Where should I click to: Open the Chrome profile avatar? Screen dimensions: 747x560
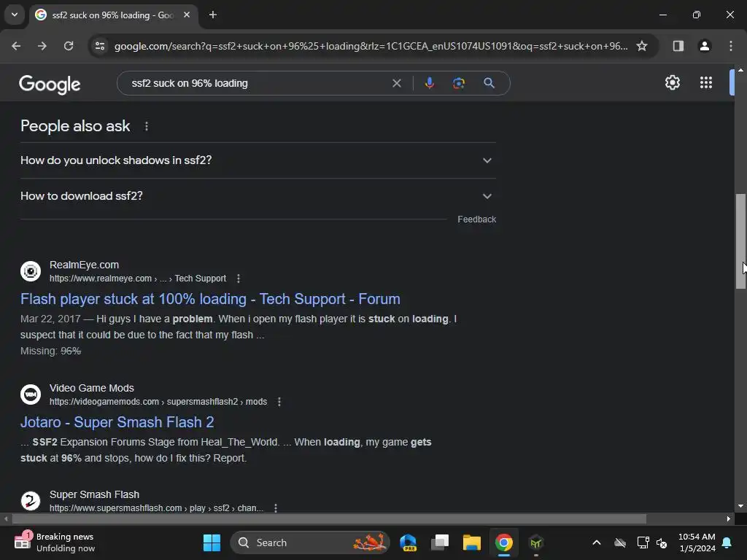[704, 46]
